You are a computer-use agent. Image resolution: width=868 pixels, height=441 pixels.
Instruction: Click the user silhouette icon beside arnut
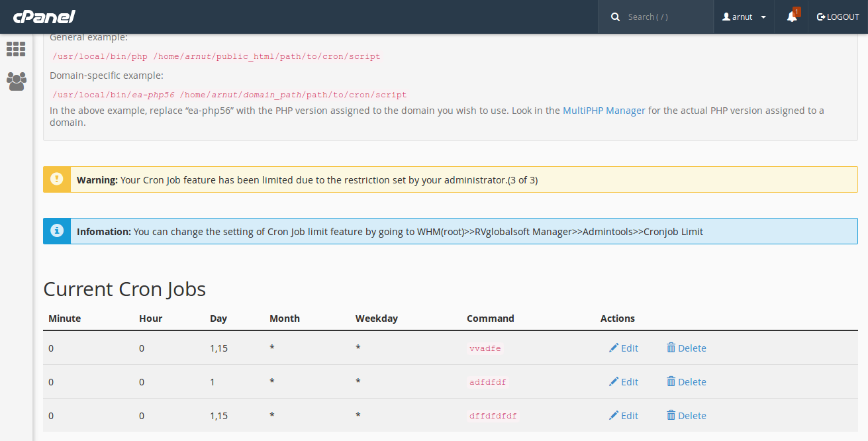(726, 17)
